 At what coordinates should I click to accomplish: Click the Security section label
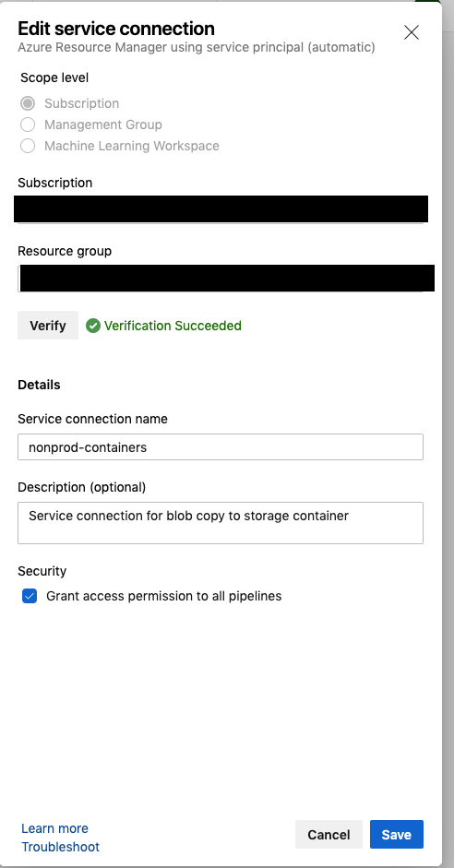click(x=42, y=571)
